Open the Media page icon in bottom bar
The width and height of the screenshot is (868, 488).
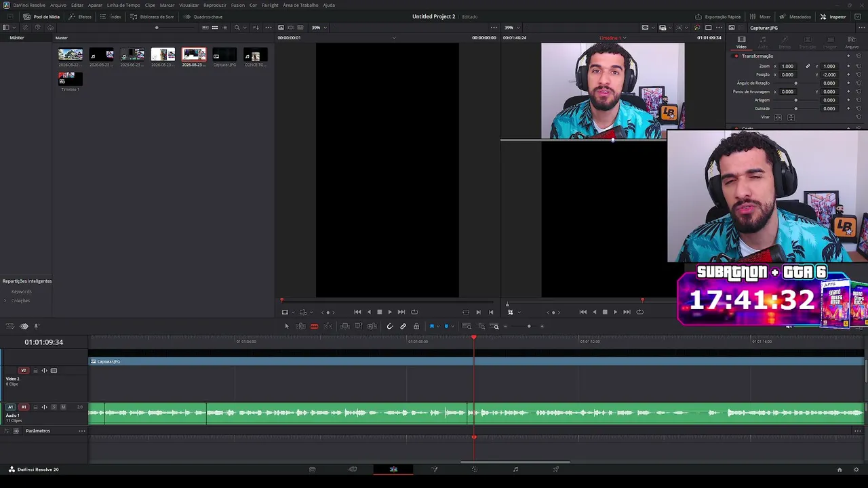coord(312,469)
